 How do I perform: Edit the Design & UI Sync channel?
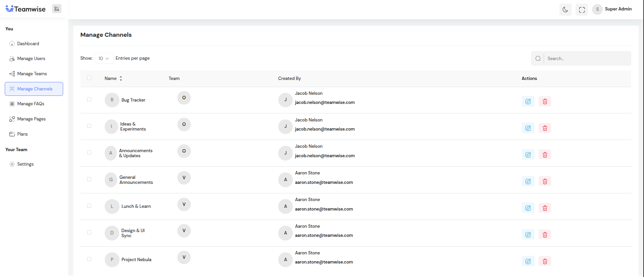click(528, 235)
